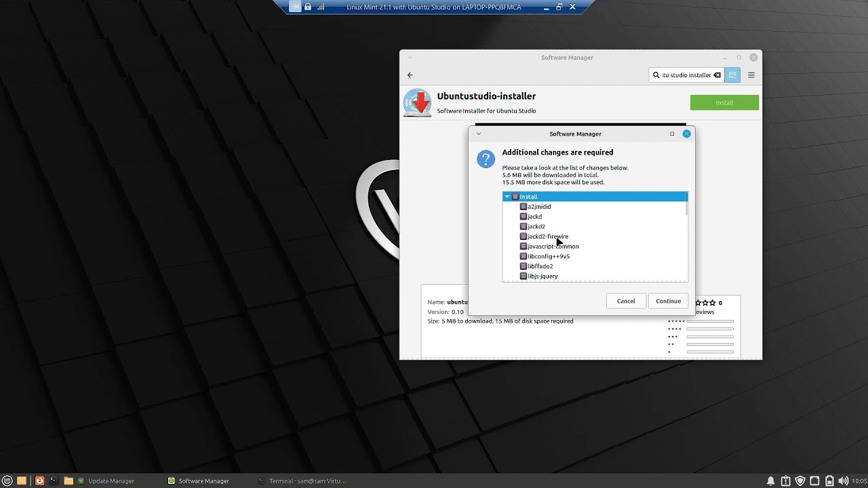Cancel the additional changes dialog

(626, 301)
